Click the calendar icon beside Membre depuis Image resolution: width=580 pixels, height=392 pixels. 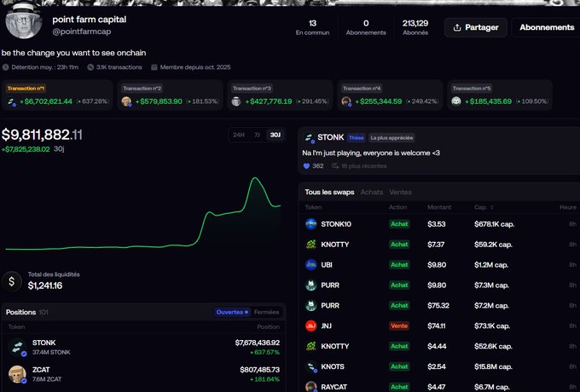click(154, 67)
